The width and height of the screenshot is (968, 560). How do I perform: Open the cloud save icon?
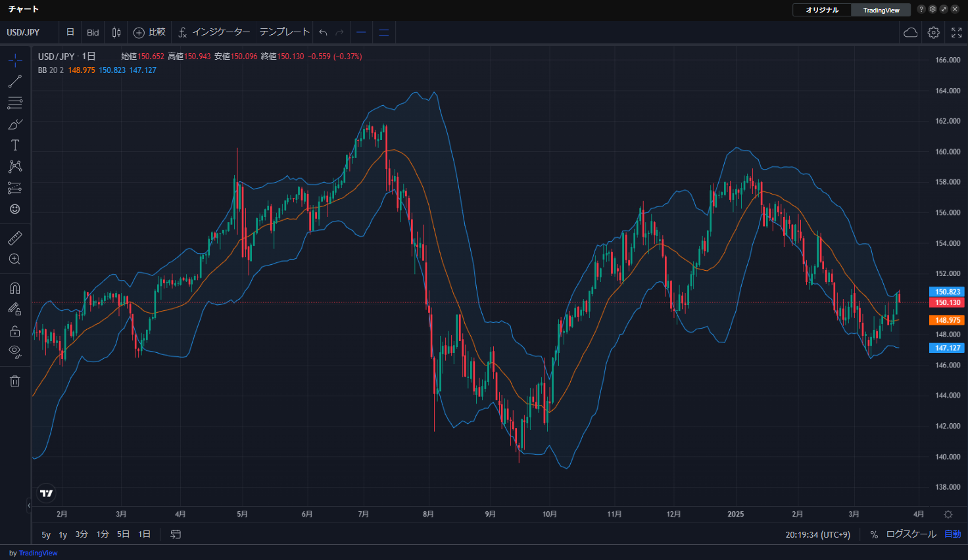pos(910,32)
